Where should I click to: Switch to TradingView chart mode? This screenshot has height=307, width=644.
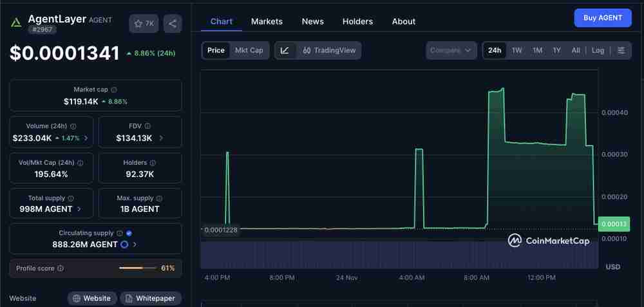328,50
